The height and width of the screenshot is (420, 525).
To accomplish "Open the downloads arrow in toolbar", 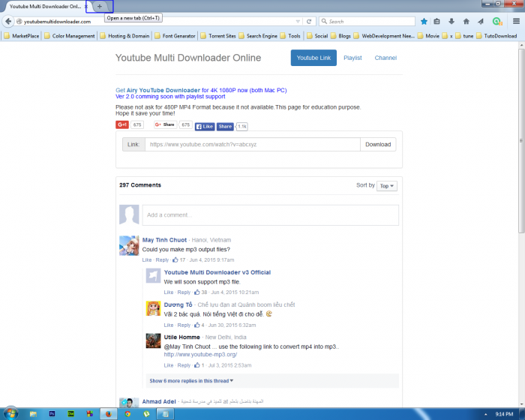I will [x=451, y=22].
